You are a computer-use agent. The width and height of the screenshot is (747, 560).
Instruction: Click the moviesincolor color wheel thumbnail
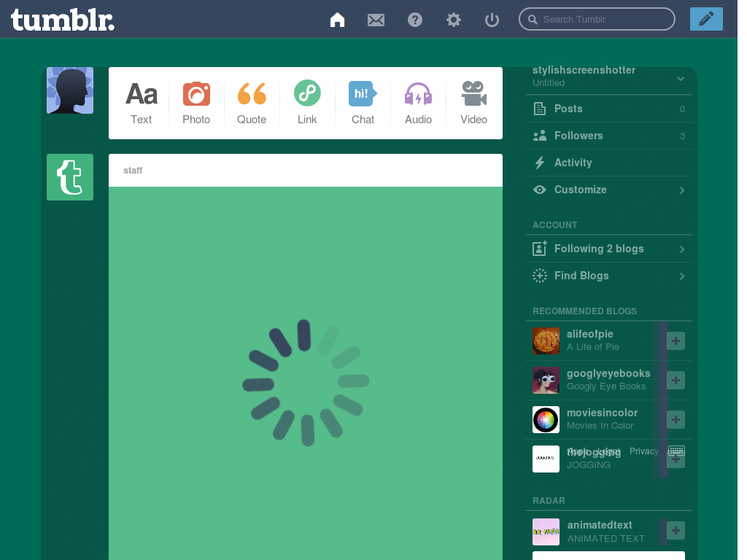point(546,419)
